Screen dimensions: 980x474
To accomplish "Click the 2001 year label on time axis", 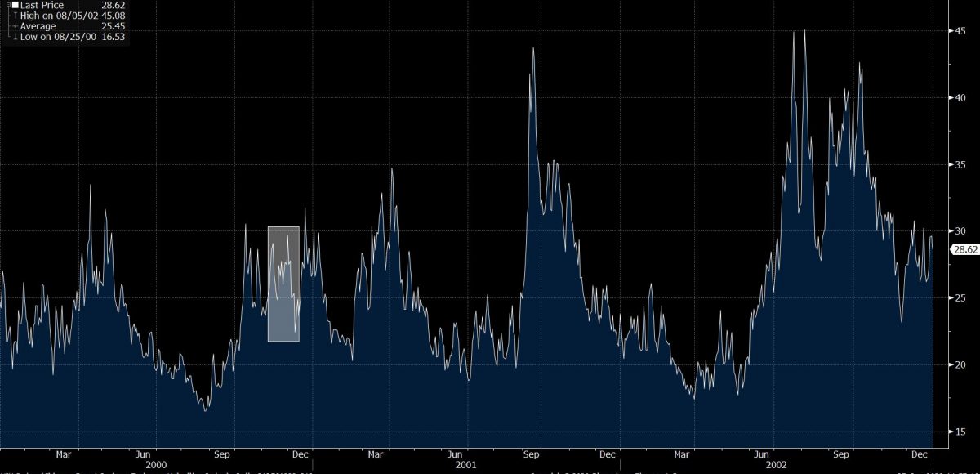I will tap(466, 464).
